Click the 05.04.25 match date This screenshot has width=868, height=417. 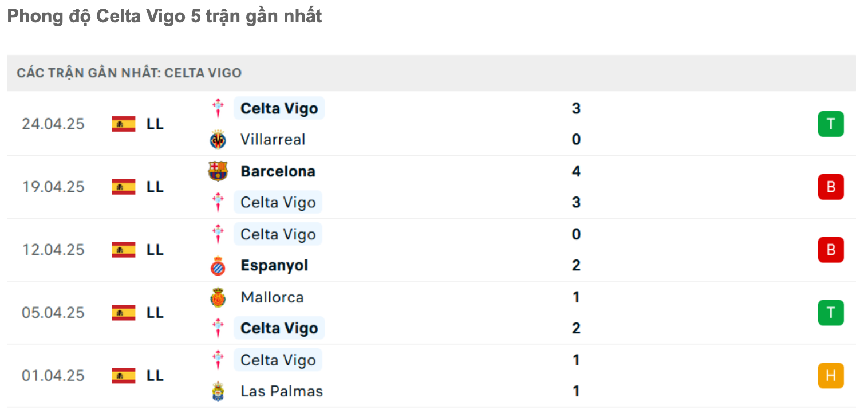[53, 313]
